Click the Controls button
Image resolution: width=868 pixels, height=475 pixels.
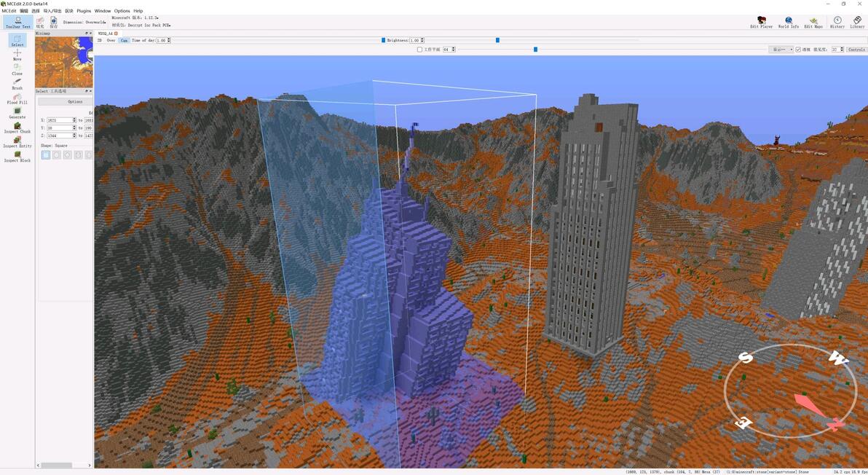[x=856, y=50]
